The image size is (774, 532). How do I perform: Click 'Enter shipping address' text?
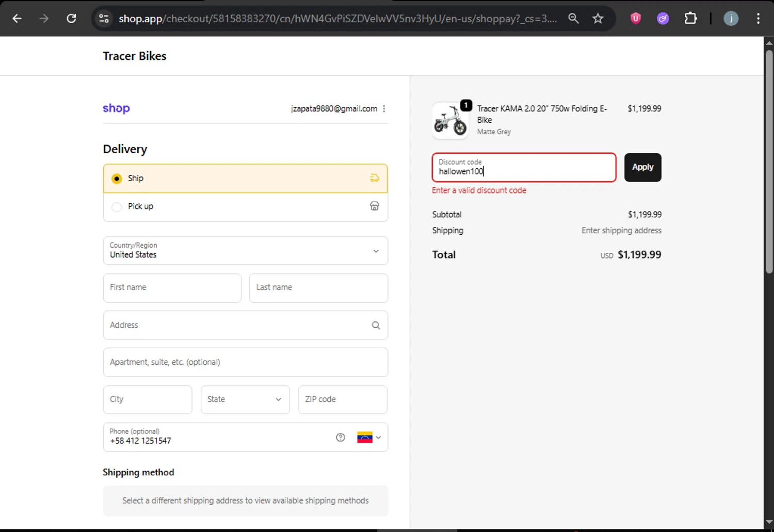[621, 231]
